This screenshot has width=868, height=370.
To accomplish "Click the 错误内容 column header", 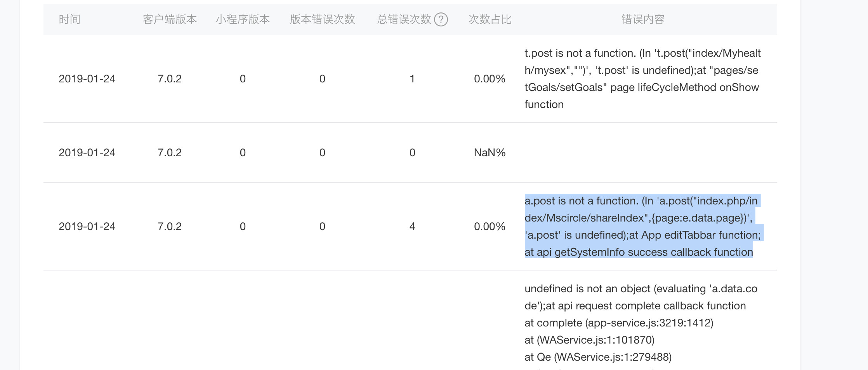I will tap(643, 19).
